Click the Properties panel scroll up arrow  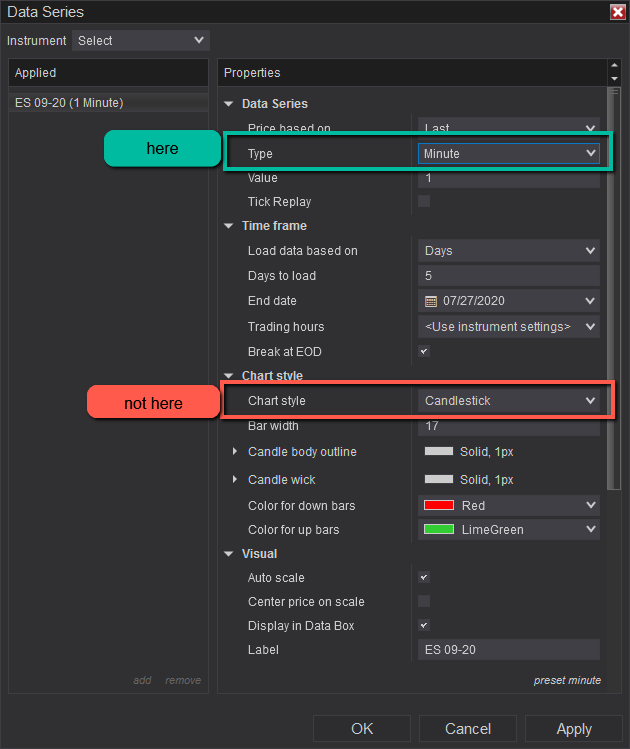tap(614, 67)
